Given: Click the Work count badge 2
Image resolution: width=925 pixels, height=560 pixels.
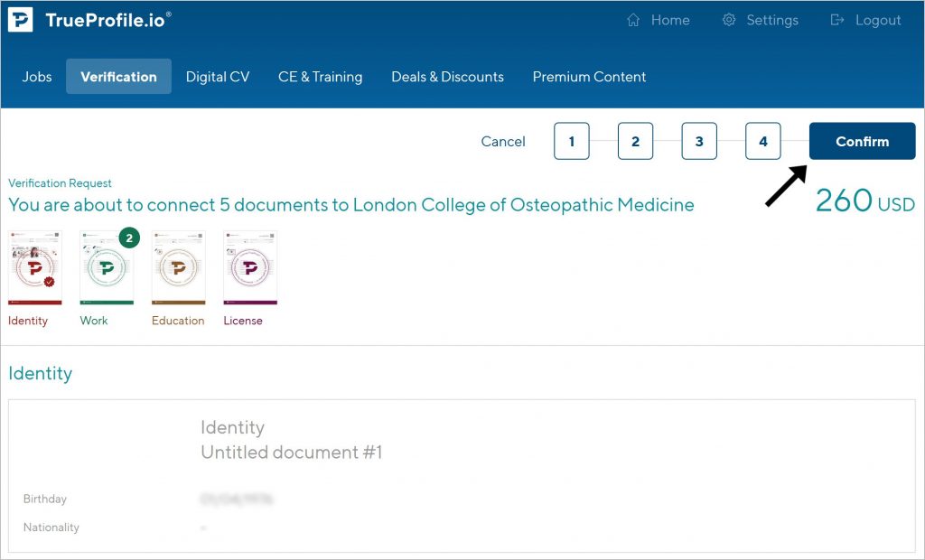Looking at the screenshot, I should click(x=129, y=238).
